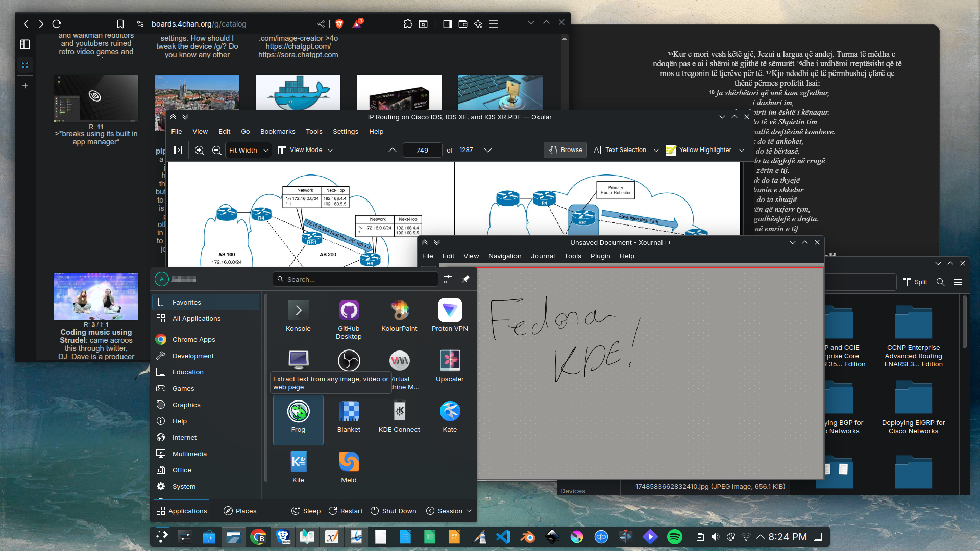Open the Docker whale thread thumbnail
Image resolution: width=980 pixels, height=551 pixels.
coord(298,92)
